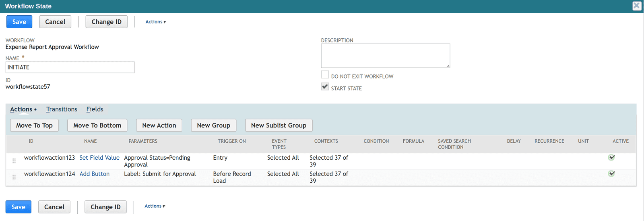
Task: Expand the bottom Actions dropdown menu
Action: 155,206
